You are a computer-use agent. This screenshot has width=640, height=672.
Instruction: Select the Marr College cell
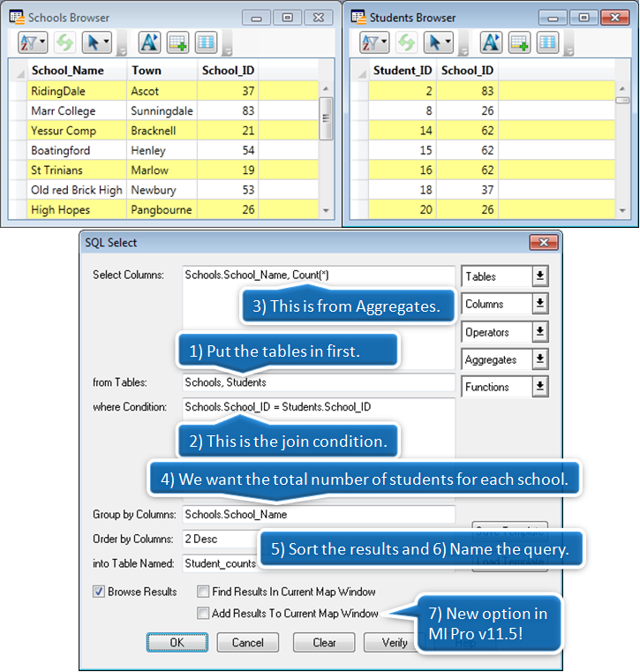click(77, 110)
